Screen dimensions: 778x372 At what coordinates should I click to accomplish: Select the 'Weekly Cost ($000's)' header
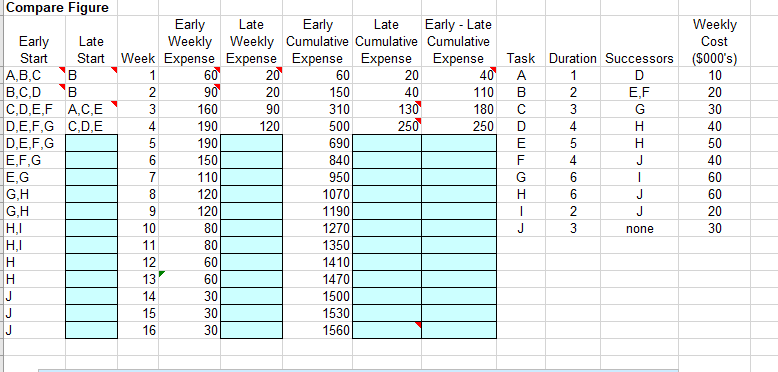(x=714, y=41)
